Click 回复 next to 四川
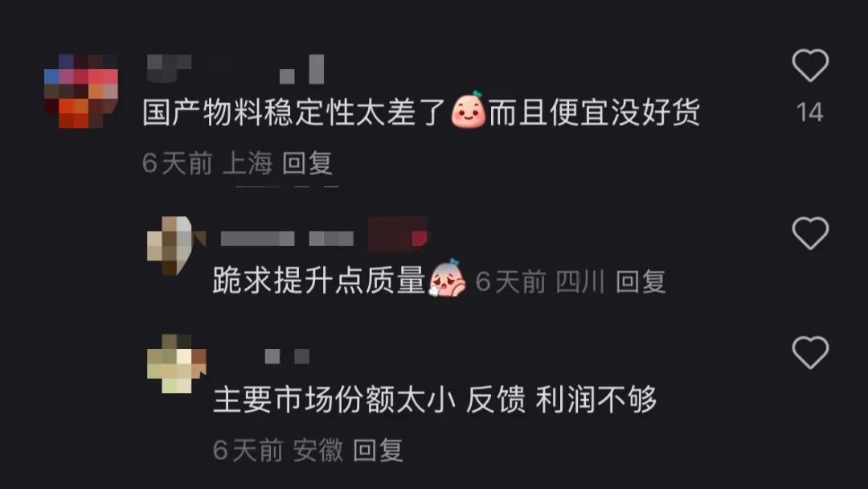The height and width of the screenshot is (489, 868). 641,281
